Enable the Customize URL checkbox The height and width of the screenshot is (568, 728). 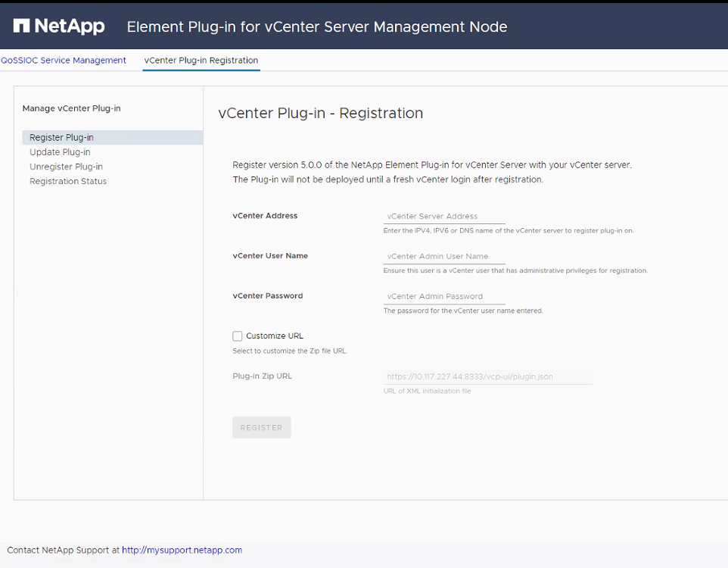237,335
